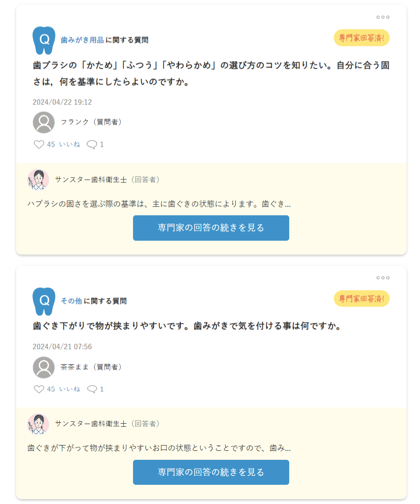Image resolution: width=420 pixels, height=504 pixels.
Task: Click いいね on the toothbrush hardness question
Action: [70, 144]
